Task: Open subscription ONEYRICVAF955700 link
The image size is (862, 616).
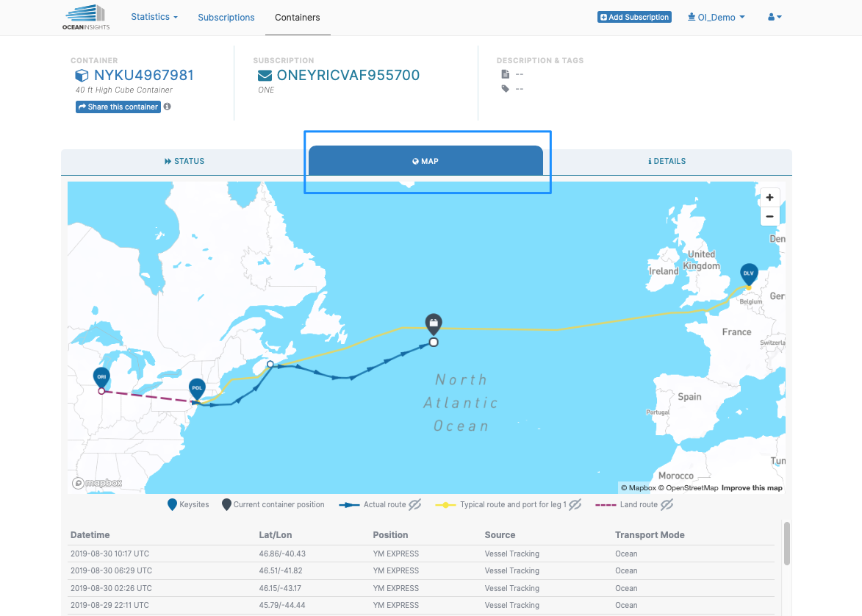Action: pos(348,75)
